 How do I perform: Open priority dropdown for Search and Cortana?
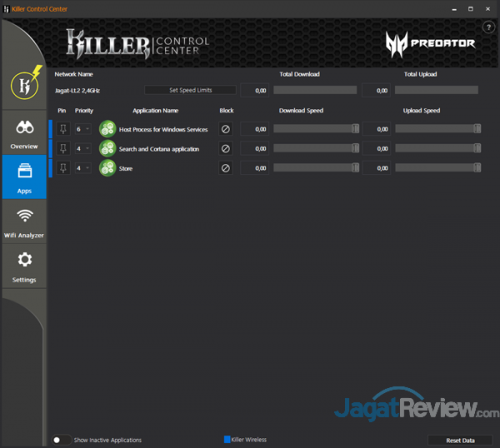[83, 149]
